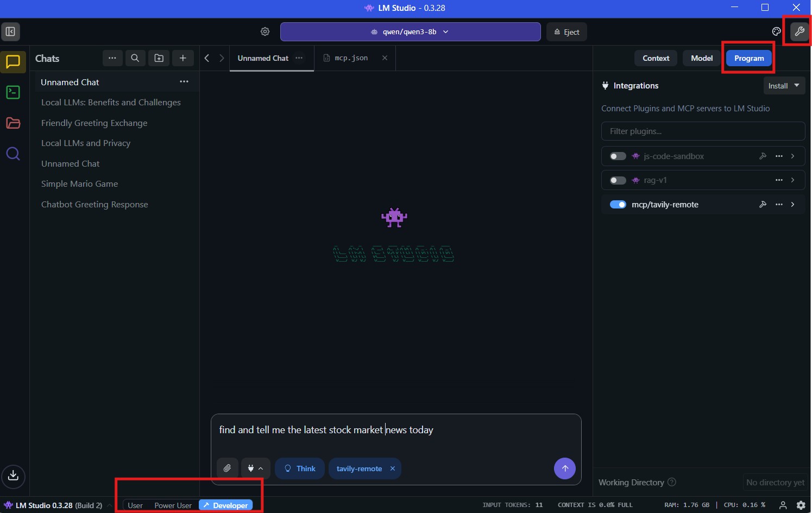Open the Install dropdown in Integrations
The image size is (812, 513).
784,86
